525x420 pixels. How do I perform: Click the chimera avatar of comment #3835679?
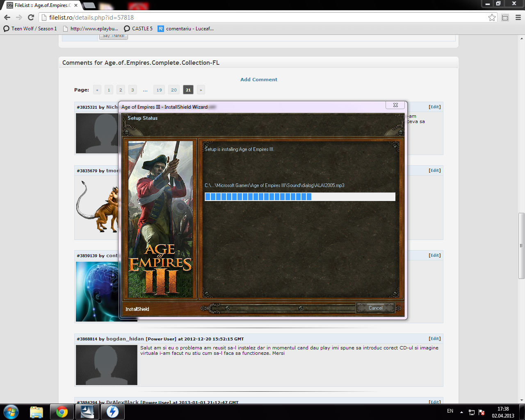click(x=97, y=207)
